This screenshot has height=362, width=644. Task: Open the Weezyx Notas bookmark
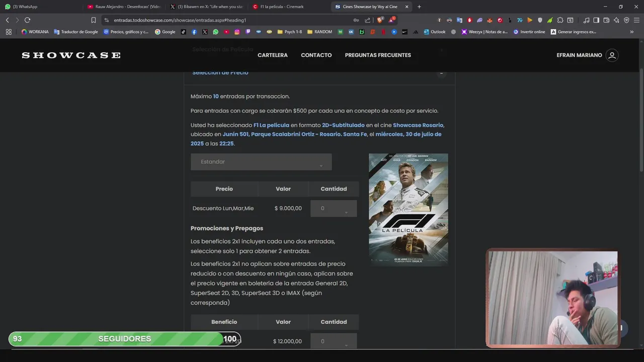tap(485, 32)
